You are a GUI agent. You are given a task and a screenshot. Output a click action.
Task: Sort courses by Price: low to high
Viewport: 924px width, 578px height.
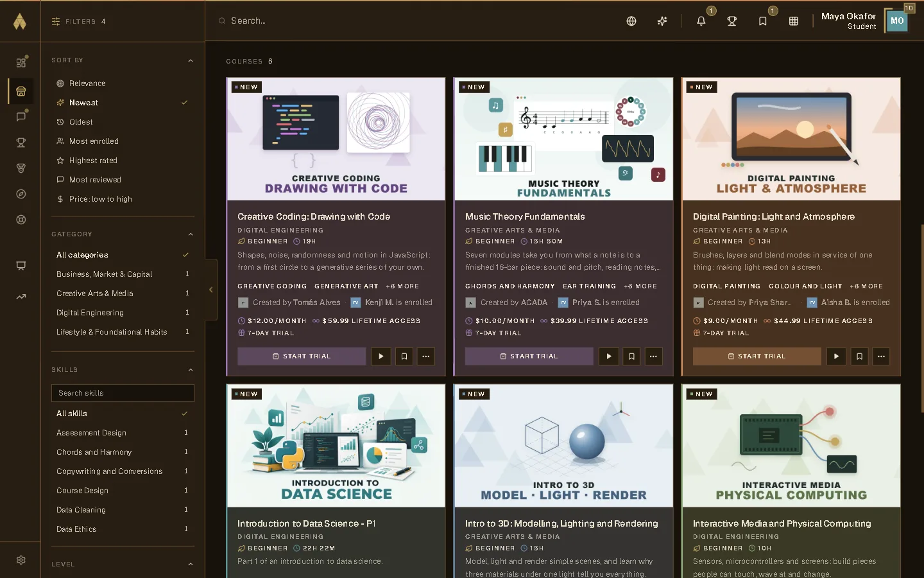tap(123, 199)
